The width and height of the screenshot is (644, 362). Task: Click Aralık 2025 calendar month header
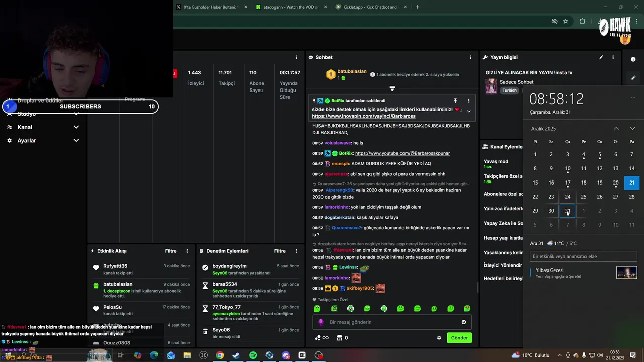(543, 129)
